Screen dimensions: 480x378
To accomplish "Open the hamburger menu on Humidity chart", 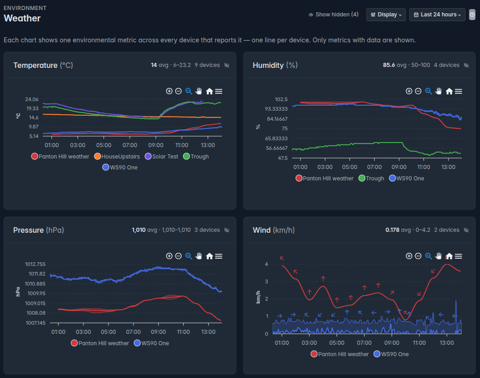I will [458, 91].
